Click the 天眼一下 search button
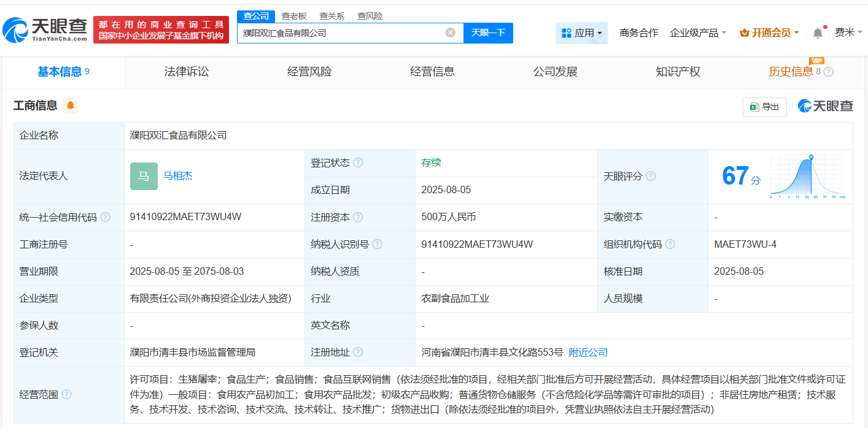Screen dimensions: 868x428 (x=489, y=32)
